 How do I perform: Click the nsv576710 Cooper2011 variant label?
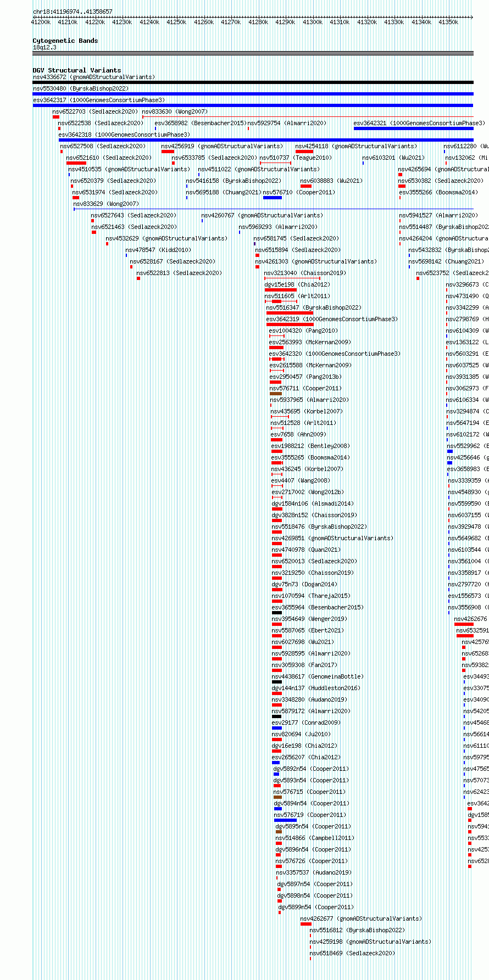(298, 192)
